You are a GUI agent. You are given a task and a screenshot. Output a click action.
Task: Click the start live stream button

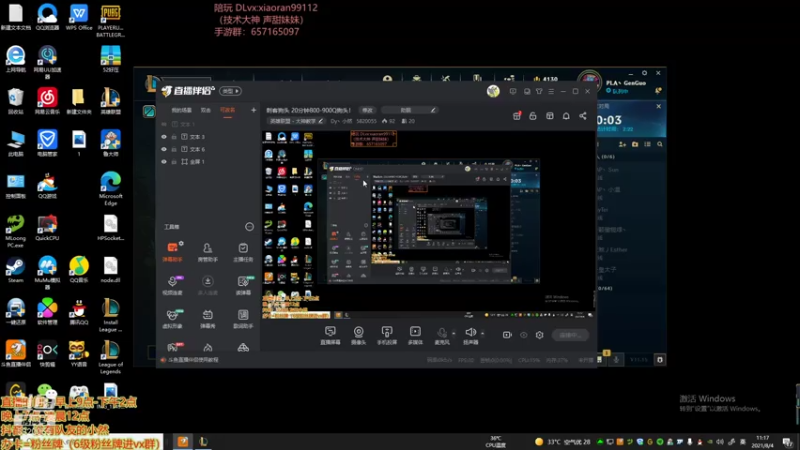(x=570, y=335)
